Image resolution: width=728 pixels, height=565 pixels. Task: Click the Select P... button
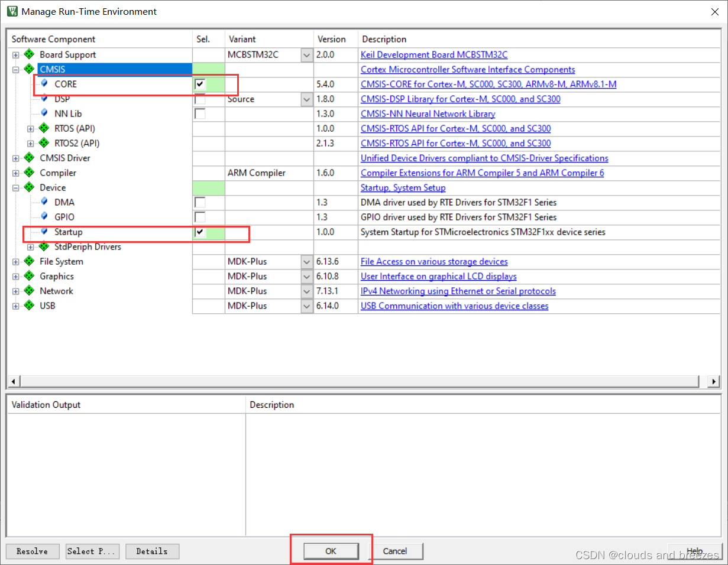(x=93, y=551)
